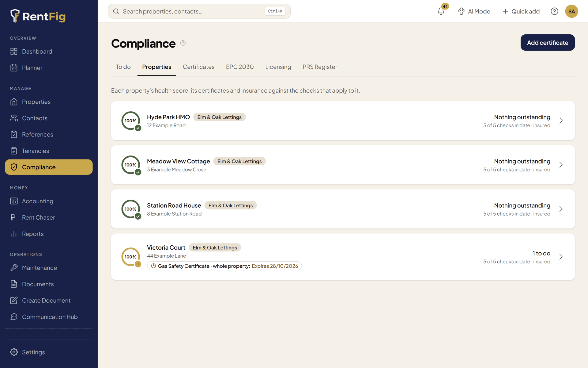Click '12 Example Road' address text
Image resolution: width=588 pixels, height=368 pixels.
pos(166,125)
